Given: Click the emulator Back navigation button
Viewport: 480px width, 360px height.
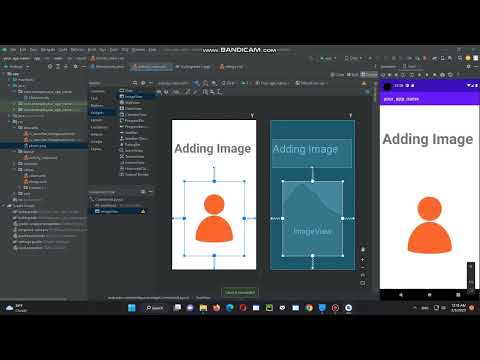Looking at the screenshot, I should click(401, 295).
